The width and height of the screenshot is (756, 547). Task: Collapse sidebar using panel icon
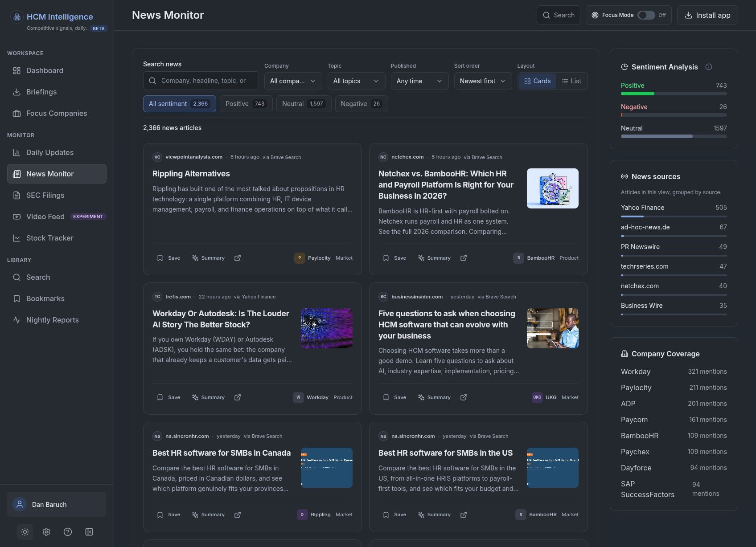[x=89, y=532]
